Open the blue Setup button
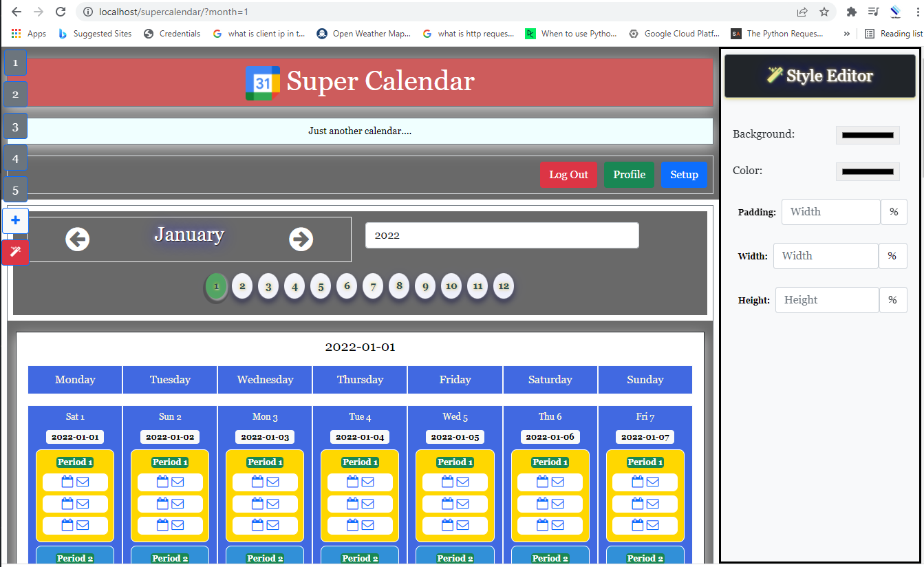Viewport: 924px width, 567px height. tap(685, 175)
